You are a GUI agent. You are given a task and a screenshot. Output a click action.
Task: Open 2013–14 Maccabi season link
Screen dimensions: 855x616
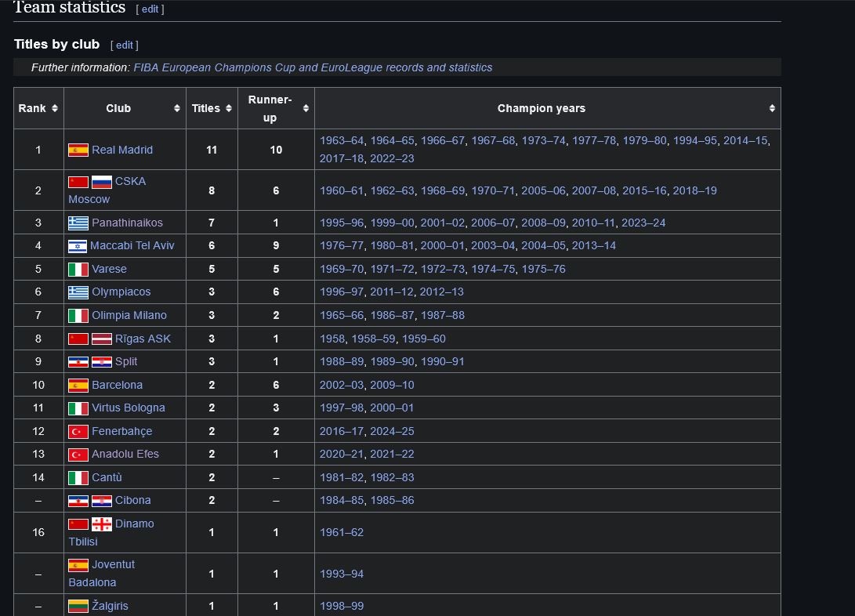point(594,246)
